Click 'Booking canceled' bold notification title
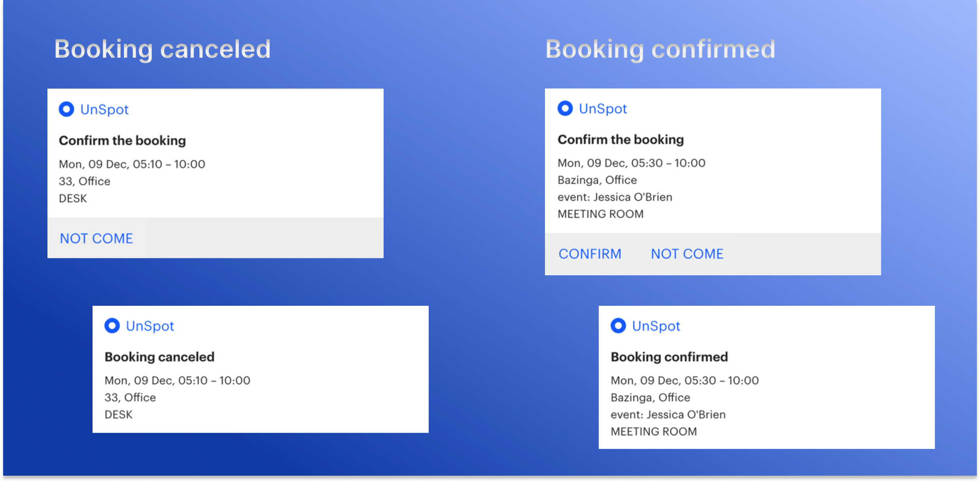 (159, 357)
